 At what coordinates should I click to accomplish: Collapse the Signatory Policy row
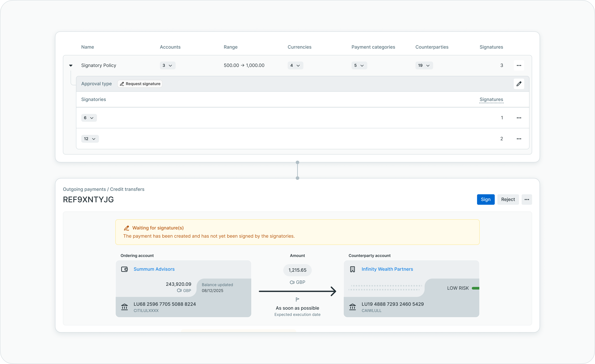coord(71,65)
